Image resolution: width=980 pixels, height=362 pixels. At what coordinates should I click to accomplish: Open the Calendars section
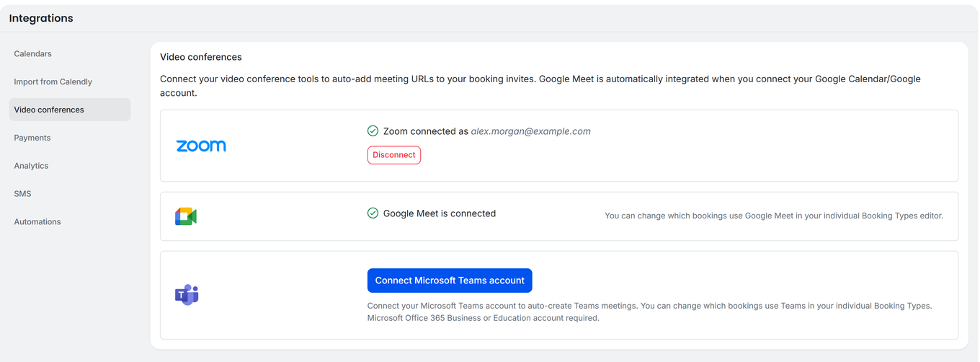[70, 54]
